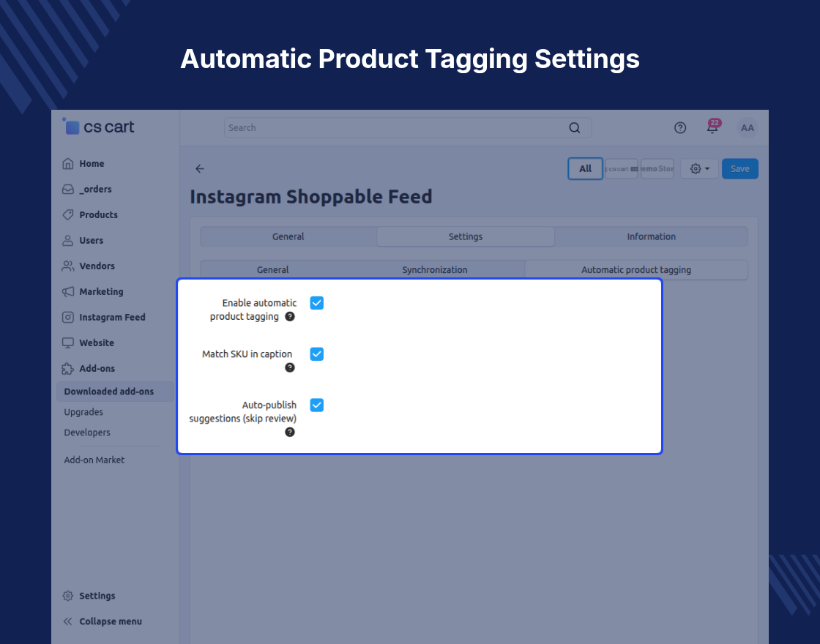This screenshot has height=644, width=820.
Task: Switch to the Information tab
Action: click(x=651, y=237)
